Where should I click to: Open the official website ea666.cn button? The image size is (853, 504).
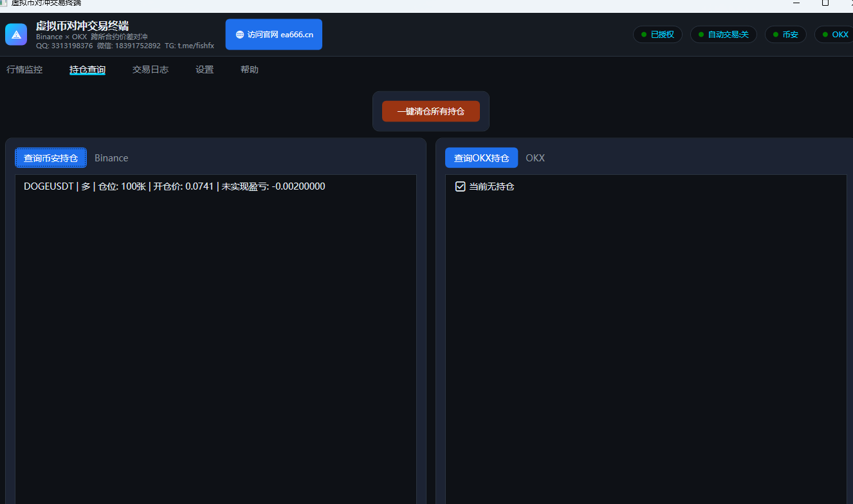pos(273,35)
